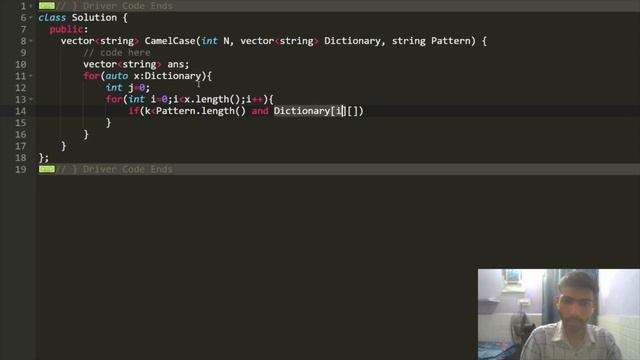The height and width of the screenshot is (360, 640).
Task: Click the closing '};' on line 18
Action: [44, 158]
